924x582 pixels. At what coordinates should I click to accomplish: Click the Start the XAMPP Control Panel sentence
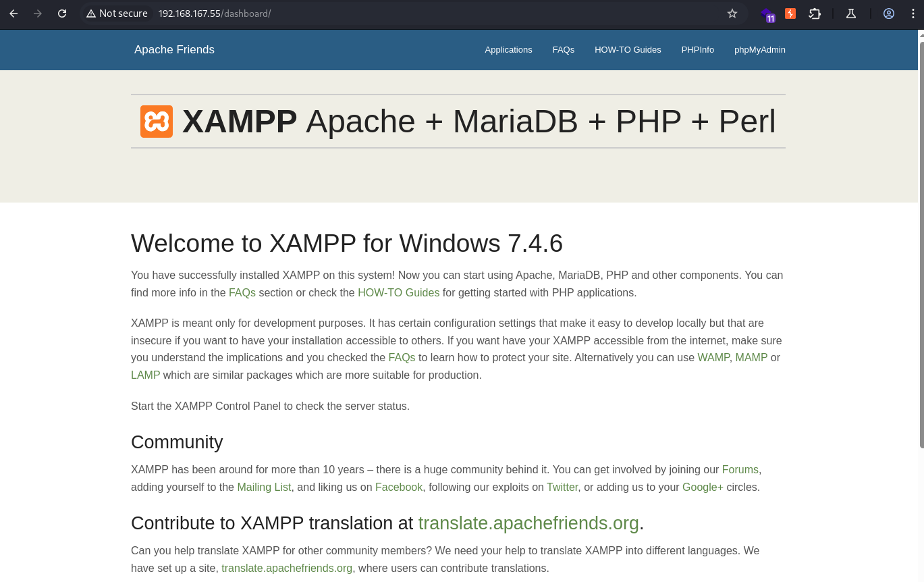[x=270, y=406]
